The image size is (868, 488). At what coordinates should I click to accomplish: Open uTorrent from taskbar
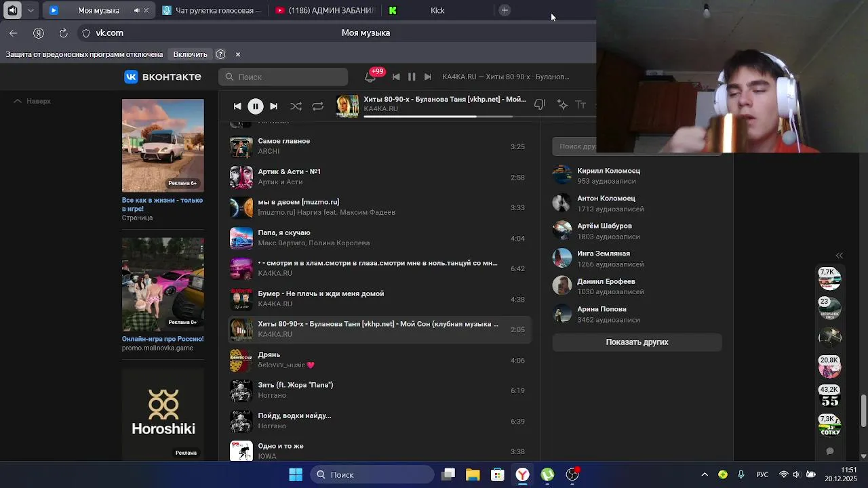pyautogui.click(x=547, y=474)
